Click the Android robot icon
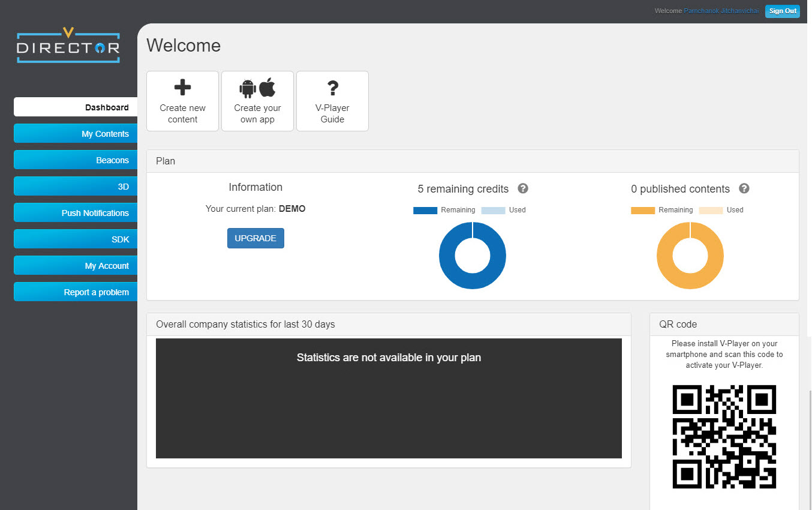Viewport: 812px width, 510px height. click(248, 88)
